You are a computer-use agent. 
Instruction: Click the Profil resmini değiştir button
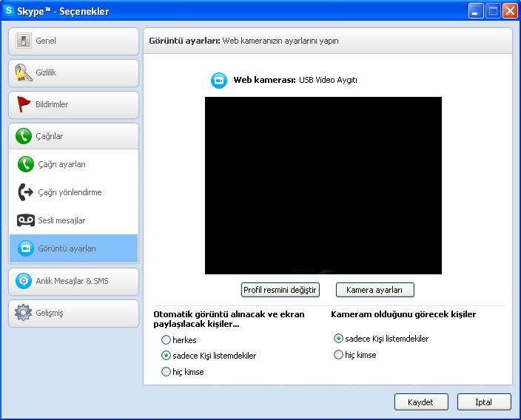click(280, 290)
